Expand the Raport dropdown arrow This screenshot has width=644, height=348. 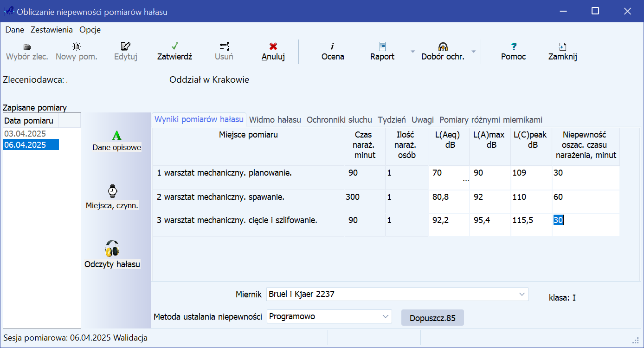tap(412, 52)
